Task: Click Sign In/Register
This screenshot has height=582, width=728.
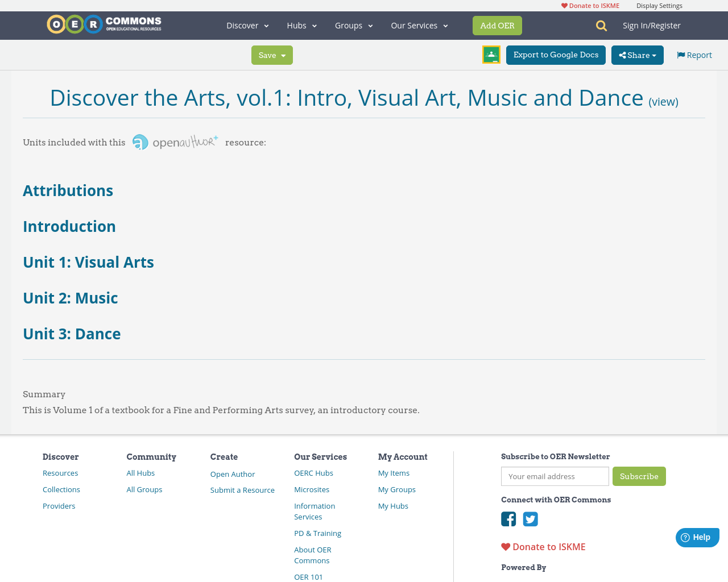Action: [651, 24]
